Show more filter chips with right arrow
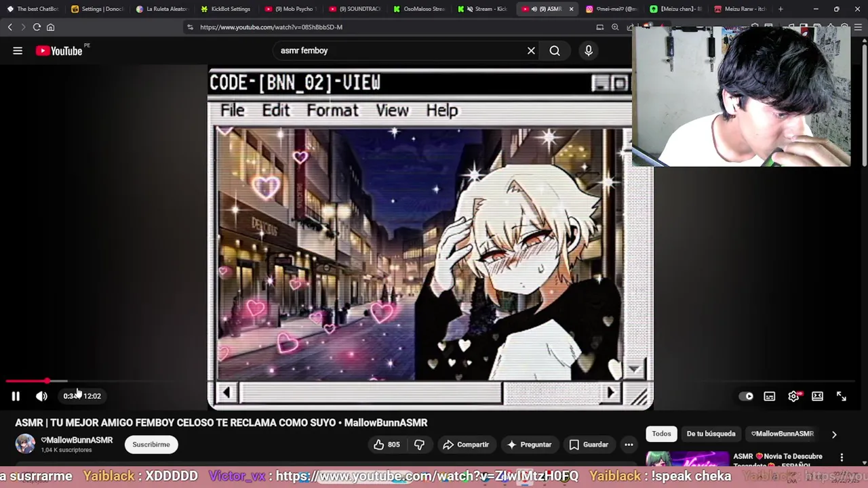868x488 pixels. click(834, 434)
